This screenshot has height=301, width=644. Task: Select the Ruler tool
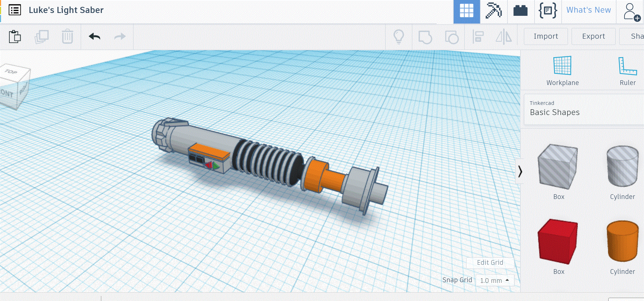[x=627, y=71]
